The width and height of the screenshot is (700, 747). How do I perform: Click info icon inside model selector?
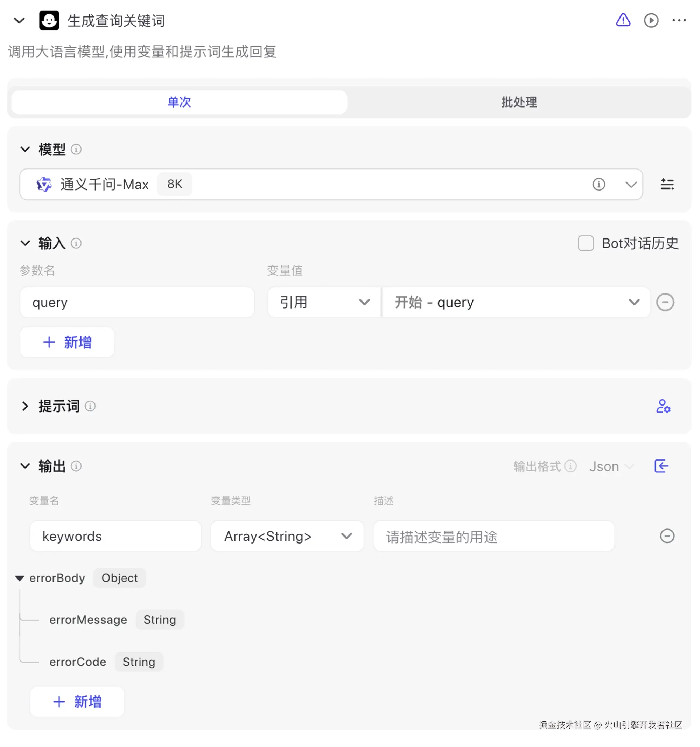tap(598, 184)
